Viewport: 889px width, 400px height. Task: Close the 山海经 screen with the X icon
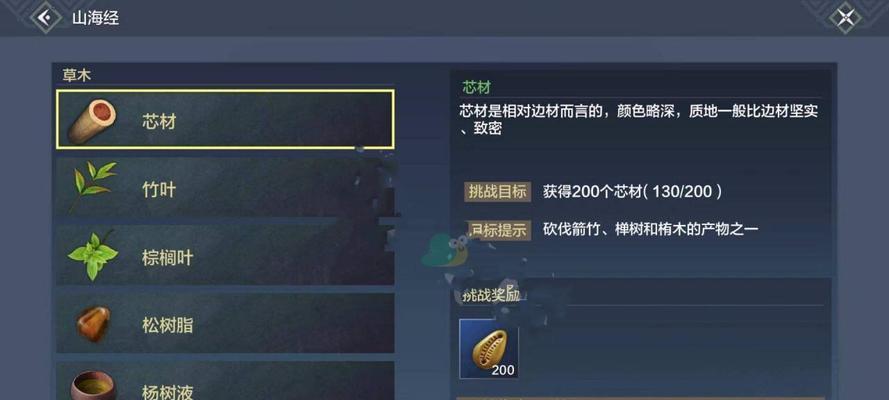pyautogui.click(x=845, y=18)
